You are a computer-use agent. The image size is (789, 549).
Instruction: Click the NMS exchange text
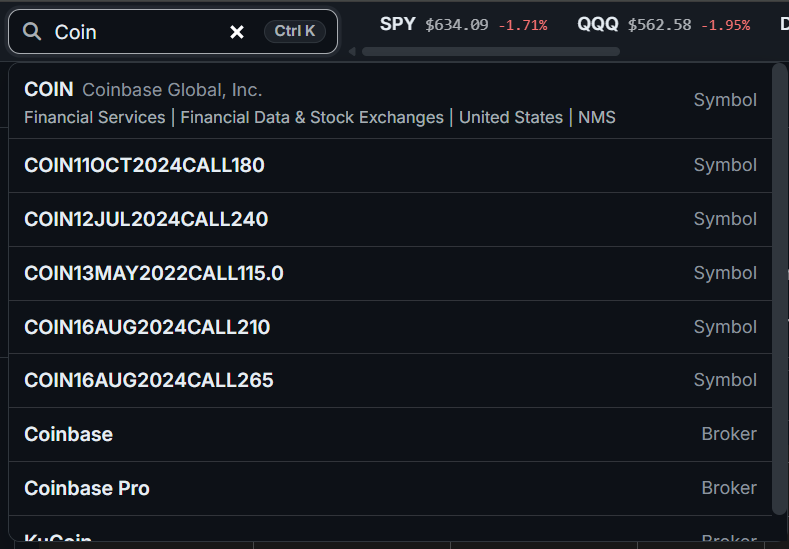click(596, 117)
